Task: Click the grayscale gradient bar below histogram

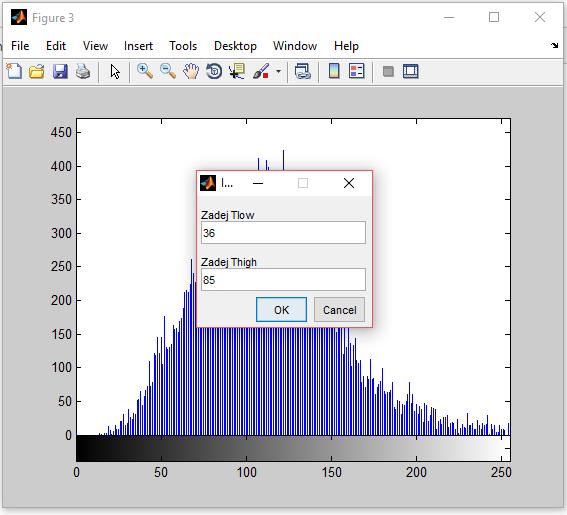Action: pyautogui.click(x=293, y=448)
